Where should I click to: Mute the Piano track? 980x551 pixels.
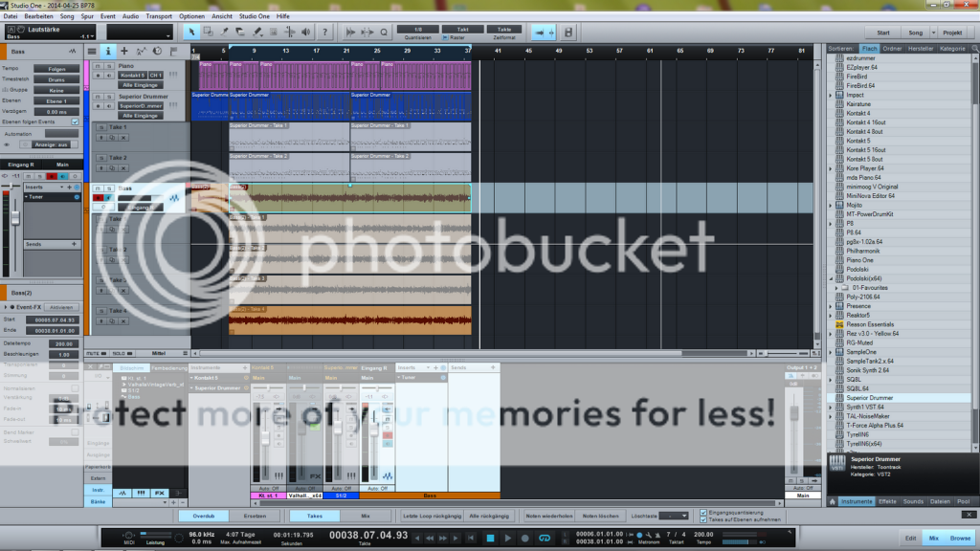point(98,66)
